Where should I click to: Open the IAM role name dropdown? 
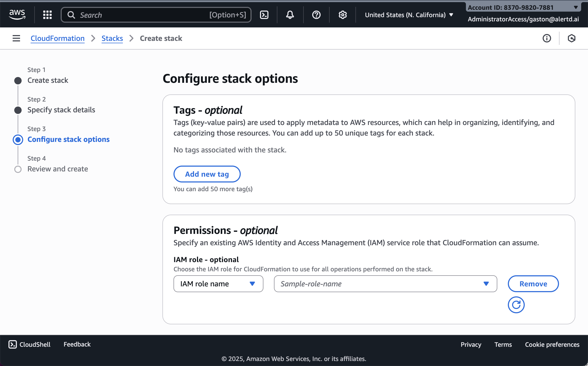pyautogui.click(x=218, y=284)
